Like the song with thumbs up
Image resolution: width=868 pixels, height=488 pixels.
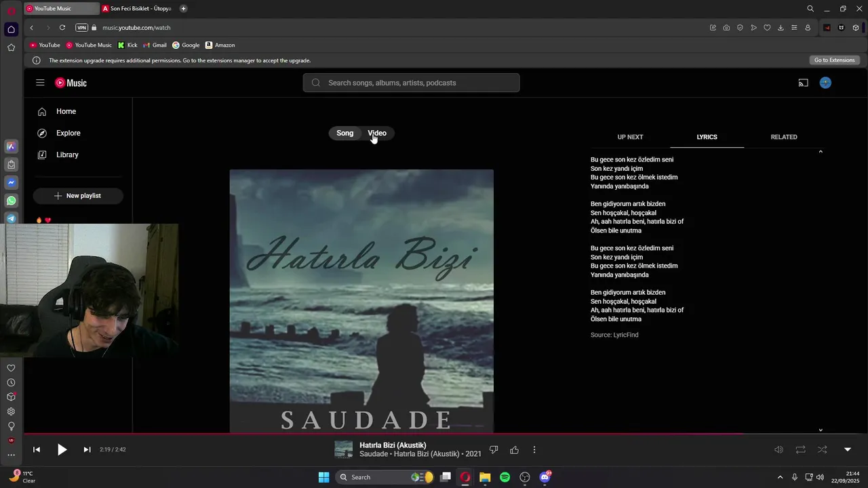click(x=514, y=449)
